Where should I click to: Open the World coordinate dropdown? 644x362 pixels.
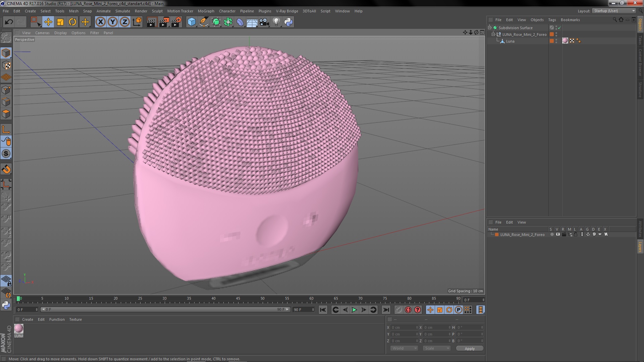click(404, 348)
